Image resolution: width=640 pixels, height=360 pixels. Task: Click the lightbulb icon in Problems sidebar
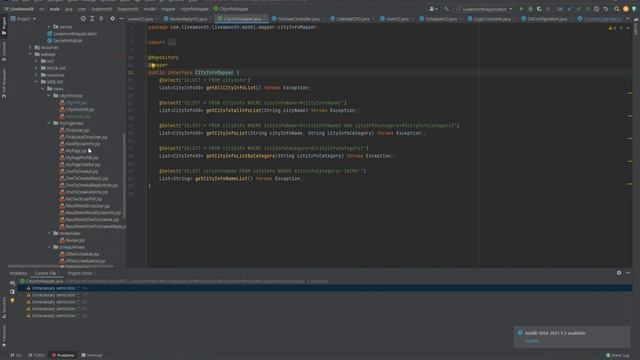click(12, 301)
